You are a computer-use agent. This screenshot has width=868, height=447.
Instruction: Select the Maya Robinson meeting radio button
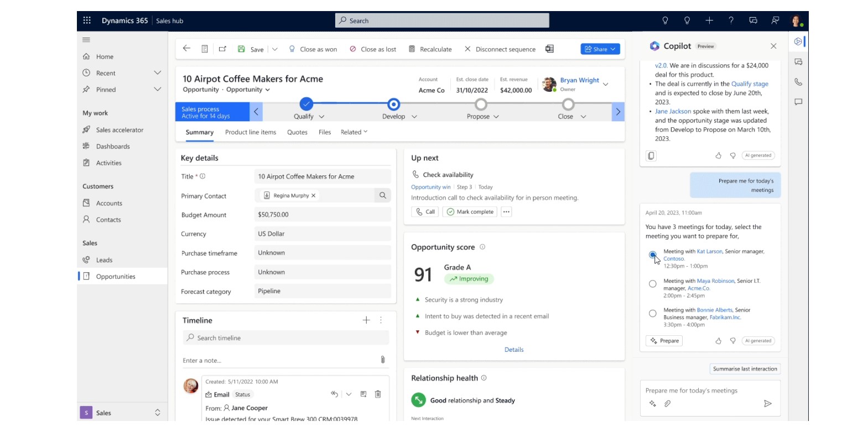653,284
